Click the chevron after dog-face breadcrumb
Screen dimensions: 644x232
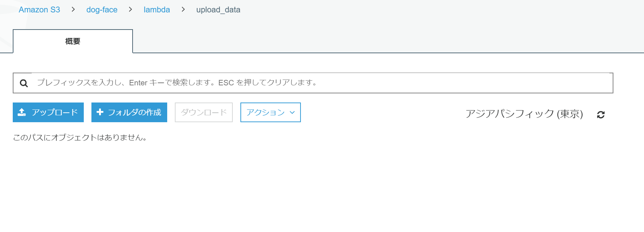(130, 9)
